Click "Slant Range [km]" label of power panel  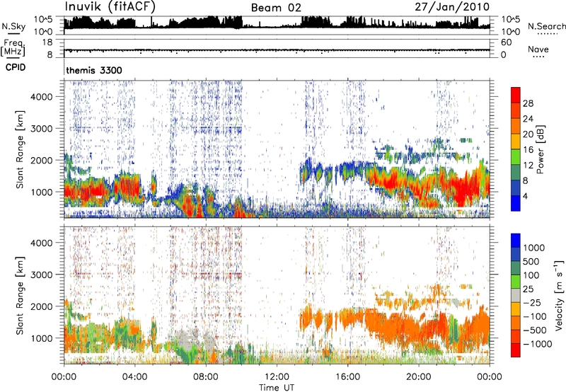click(20, 150)
